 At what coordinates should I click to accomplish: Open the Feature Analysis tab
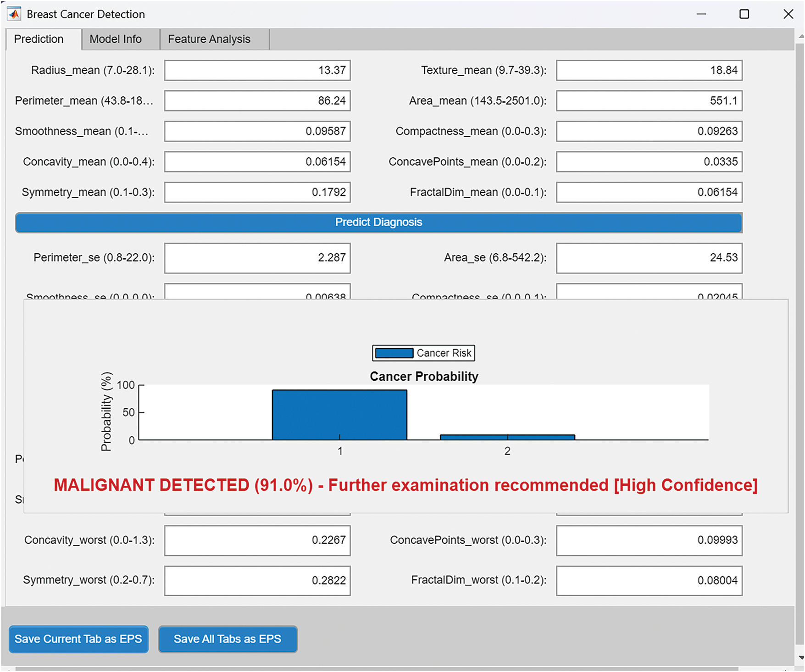(x=209, y=39)
